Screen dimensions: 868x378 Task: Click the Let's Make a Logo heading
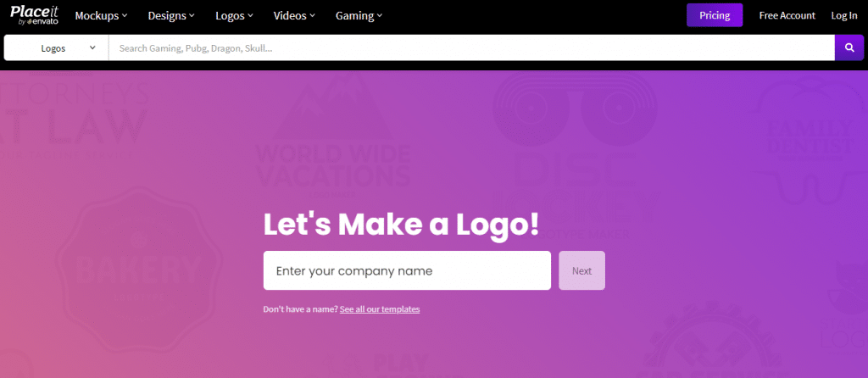point(401,224)
